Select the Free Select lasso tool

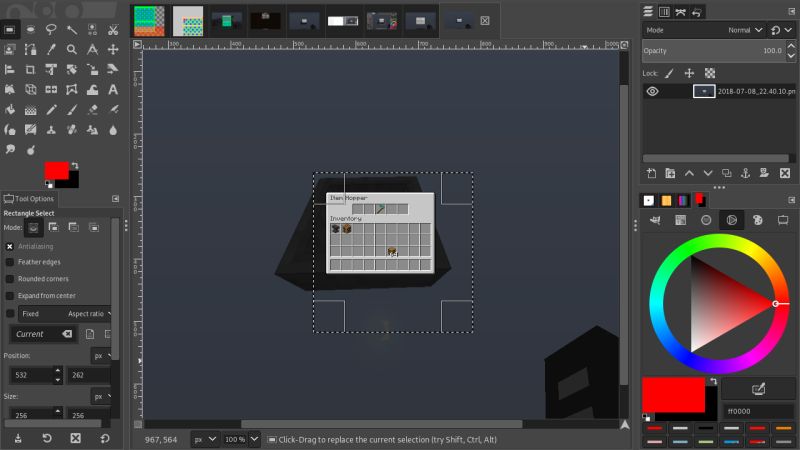point(51,30)
